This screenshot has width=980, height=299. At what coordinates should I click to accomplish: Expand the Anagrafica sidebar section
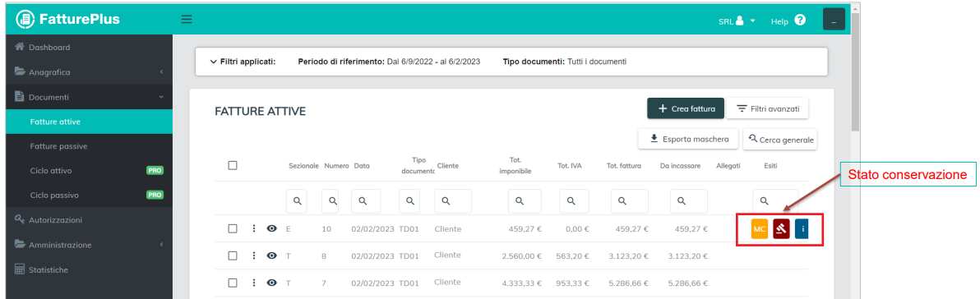[89, 71]
